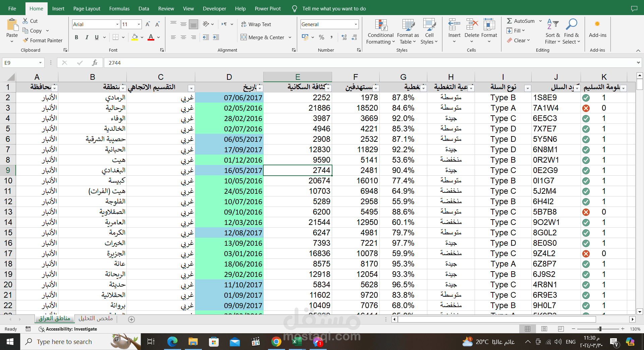This screenshot has width=644, height=350.
Task: Expand the Name Box dropdown
Action: pyautogui.click(x=40, y=63)
